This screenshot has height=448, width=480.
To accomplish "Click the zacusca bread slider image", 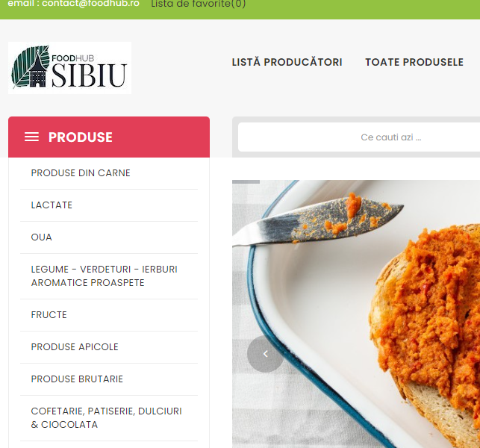I will point(356,314).
